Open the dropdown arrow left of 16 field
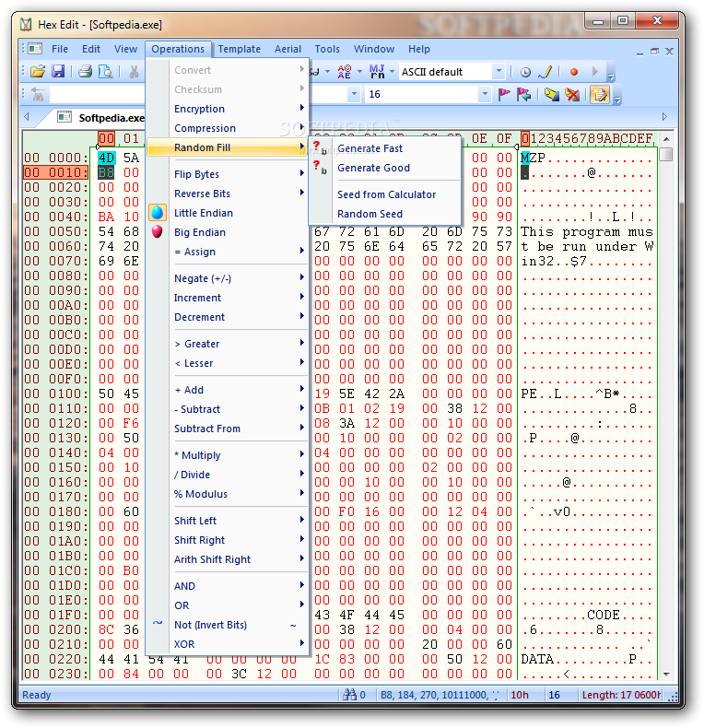Screen dimensions: 704x728 [354, 94]
